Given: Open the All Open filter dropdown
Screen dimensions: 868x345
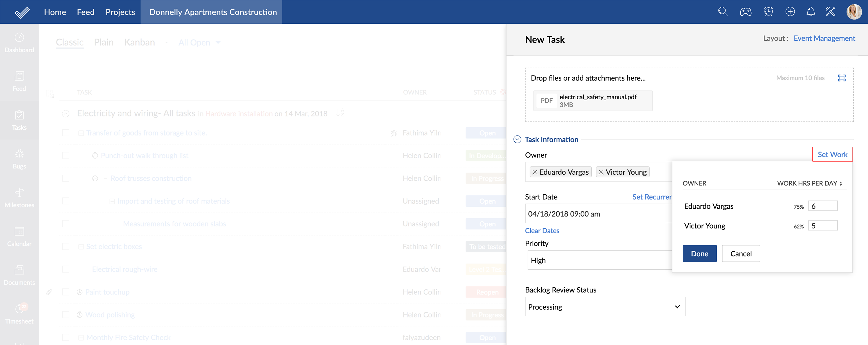Looking at the screenshot, I should 199,42.
